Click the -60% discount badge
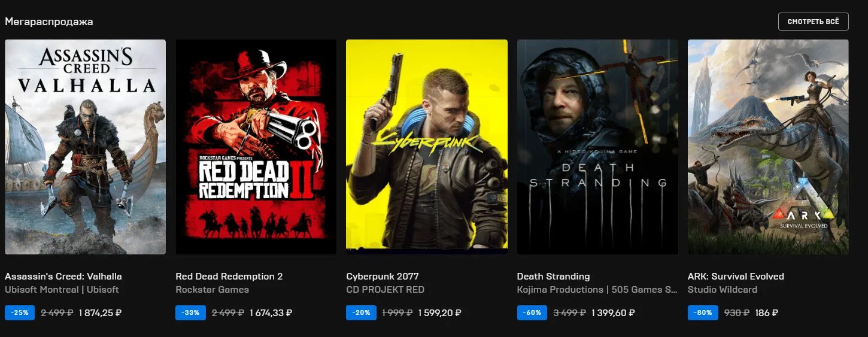This screenshot has height=337, width=868. coord(532,312)
